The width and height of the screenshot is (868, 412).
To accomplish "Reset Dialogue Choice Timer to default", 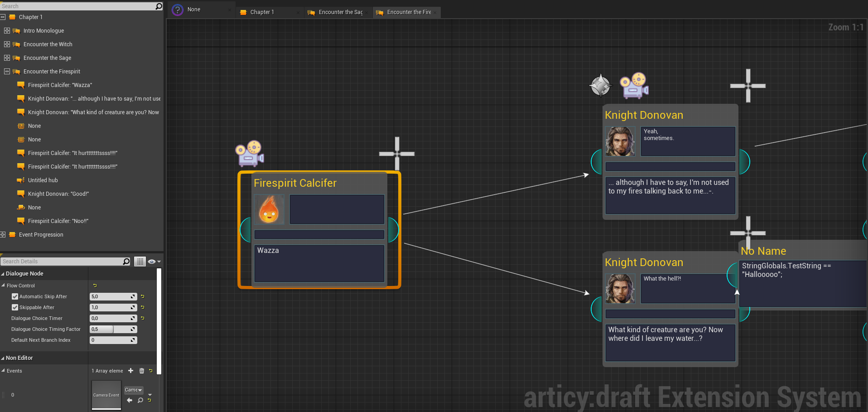I will 142,318.
